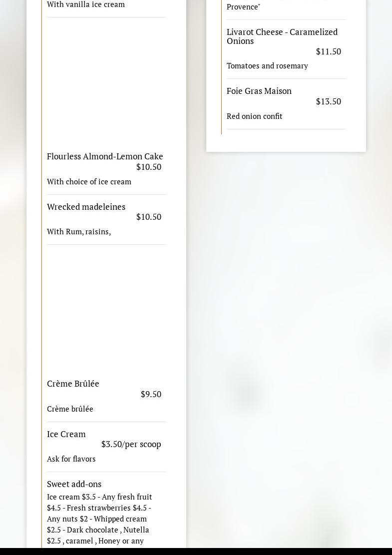Click the "With vanilla ice cream" text

[x=86, y=4]
